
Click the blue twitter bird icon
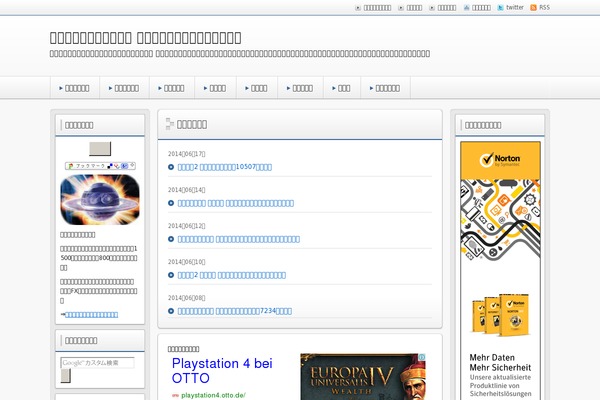[x=501, y=8]
